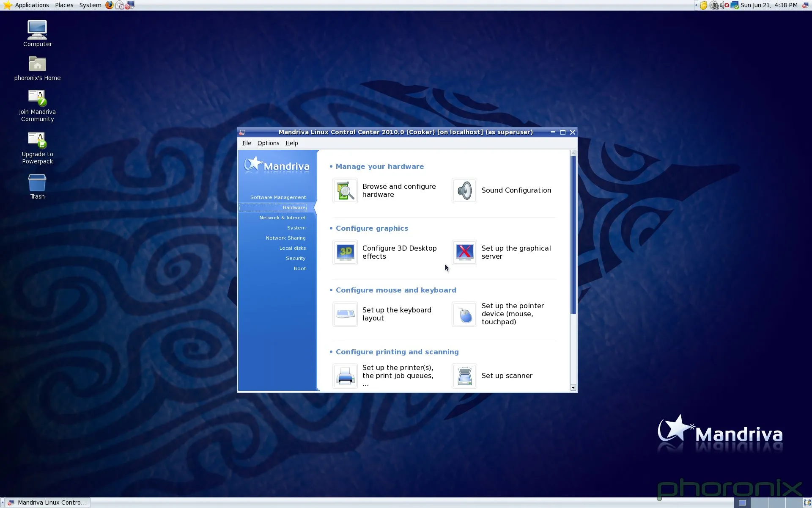Open the printer setup icon
Viewport: 812px width, 508px height.
coord(345,376)
